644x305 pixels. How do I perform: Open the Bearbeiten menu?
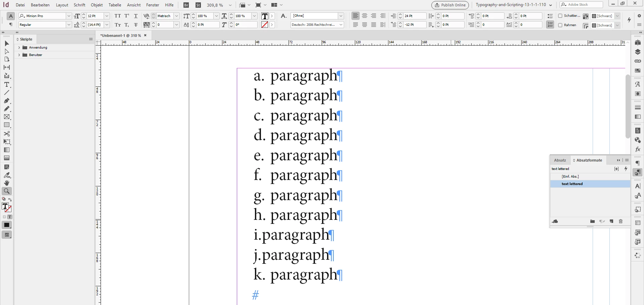pos(40,5)
